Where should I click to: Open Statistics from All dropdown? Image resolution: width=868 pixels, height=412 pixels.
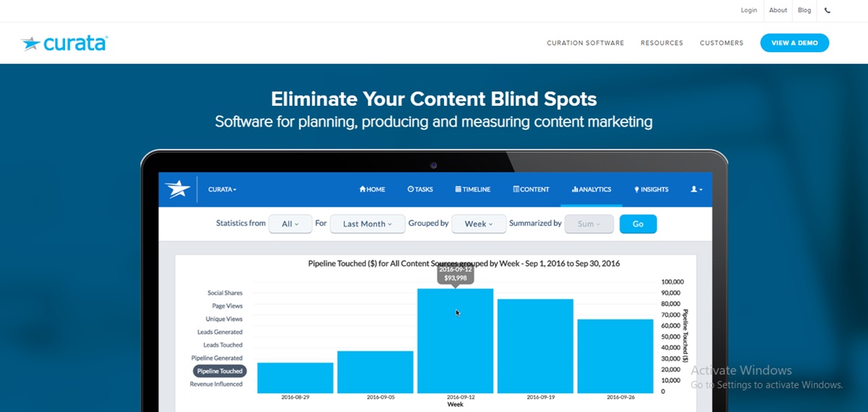[x=290, y=224]
